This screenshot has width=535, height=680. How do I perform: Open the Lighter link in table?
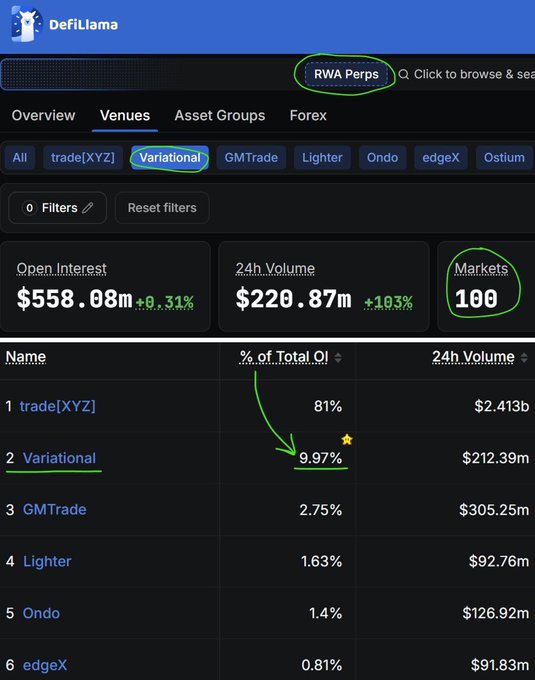click(47, 561)
